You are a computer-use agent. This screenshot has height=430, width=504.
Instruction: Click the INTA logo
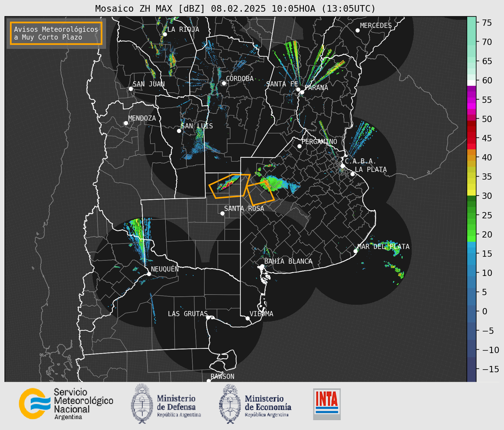point(327,404)
